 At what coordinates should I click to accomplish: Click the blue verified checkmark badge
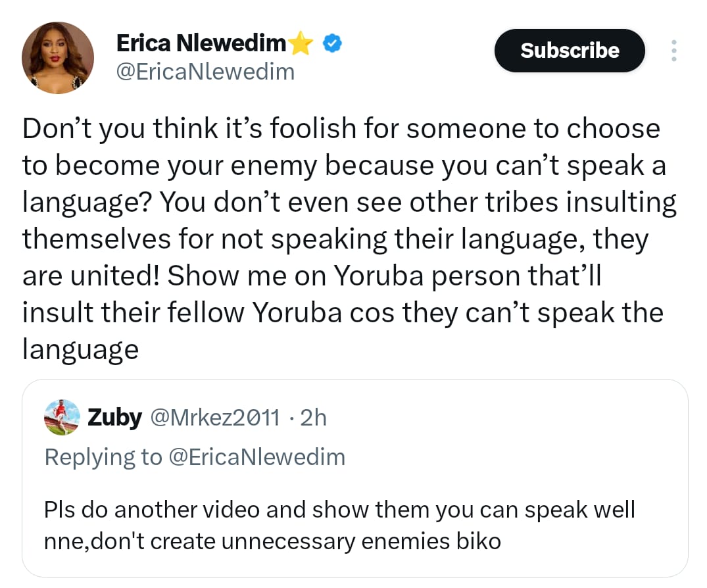point(333,44)
